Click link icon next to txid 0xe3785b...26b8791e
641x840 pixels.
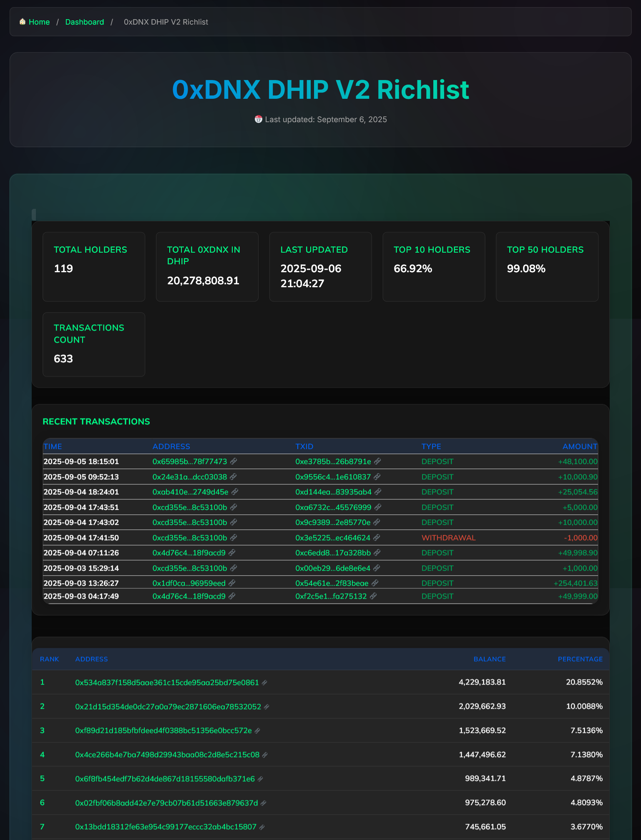coord(377,461)
